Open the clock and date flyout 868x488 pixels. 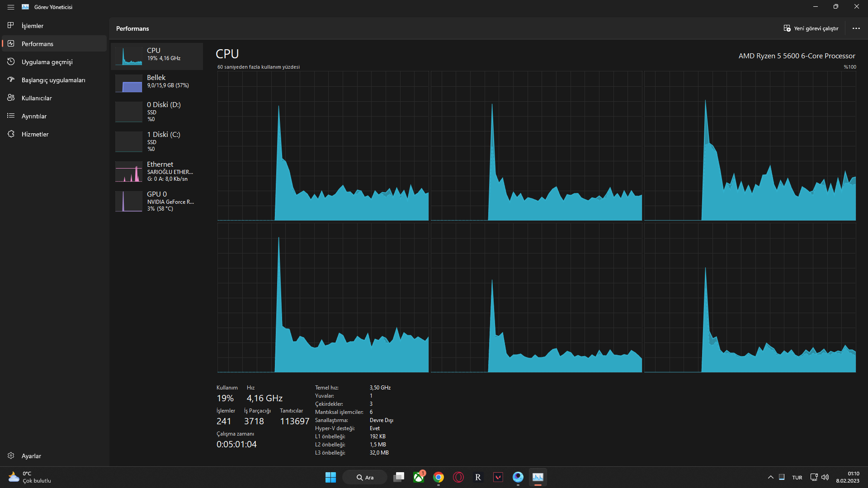(848, 477)
